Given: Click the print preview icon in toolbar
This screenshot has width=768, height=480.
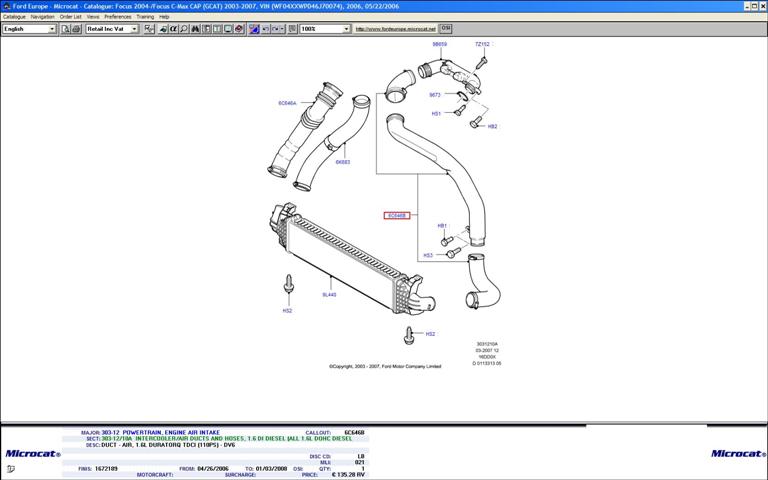Looking at the screenshot, I should (66, 29).
